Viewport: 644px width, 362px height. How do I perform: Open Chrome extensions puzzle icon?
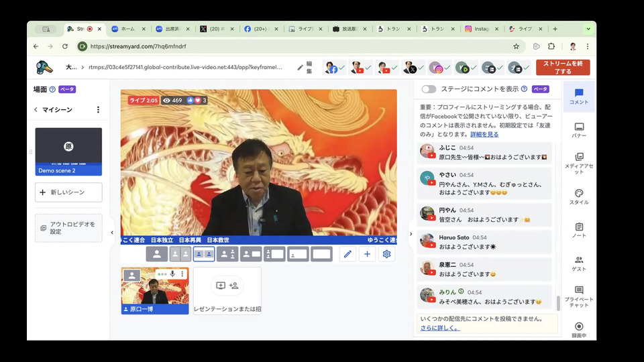(x=551, y=46)
